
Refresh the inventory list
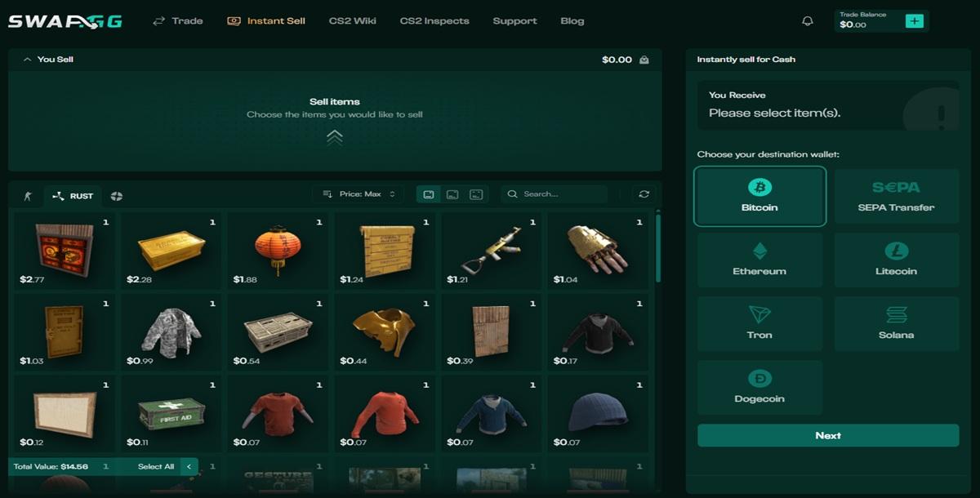[644, 194]
